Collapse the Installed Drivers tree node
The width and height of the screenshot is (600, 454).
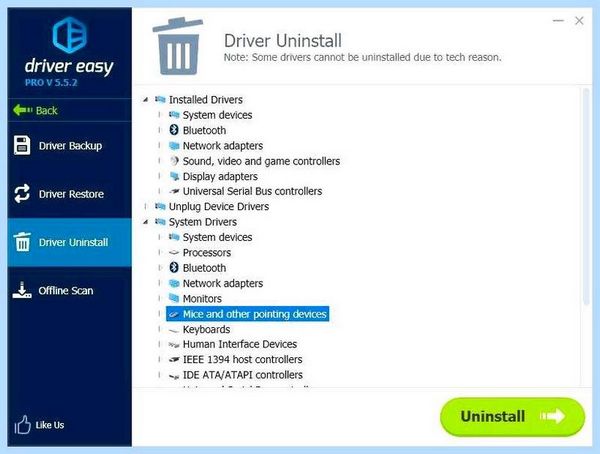click(x=145, y=100)
